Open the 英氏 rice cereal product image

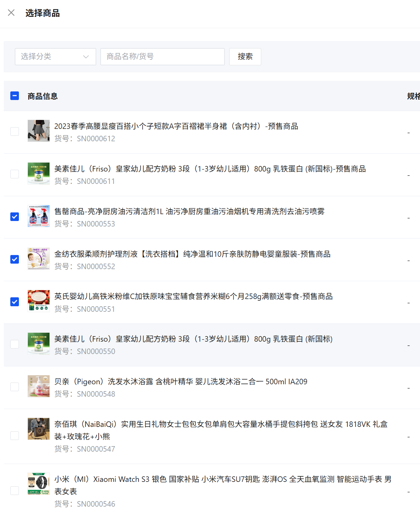(x=38, y=301)
